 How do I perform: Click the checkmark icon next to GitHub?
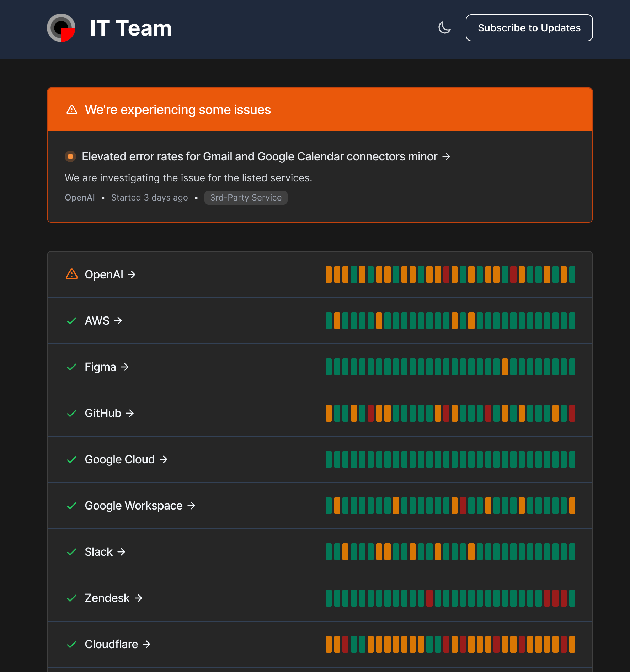(x=71, y=413)
